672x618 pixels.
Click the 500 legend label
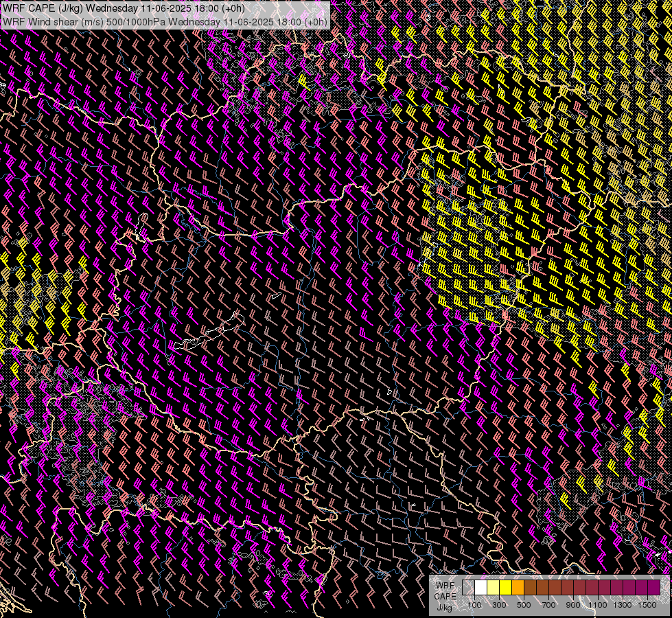click(524, 605)
